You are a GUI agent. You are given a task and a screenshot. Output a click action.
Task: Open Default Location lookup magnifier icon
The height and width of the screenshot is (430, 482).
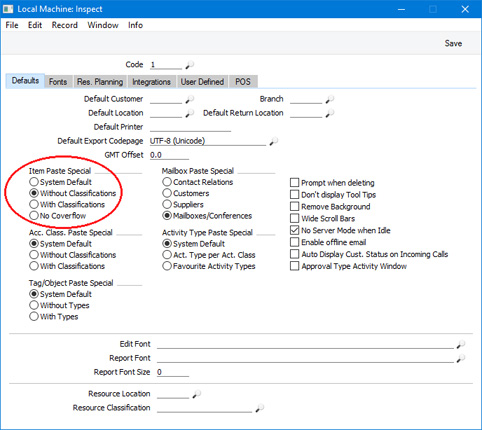click(190, 113)
